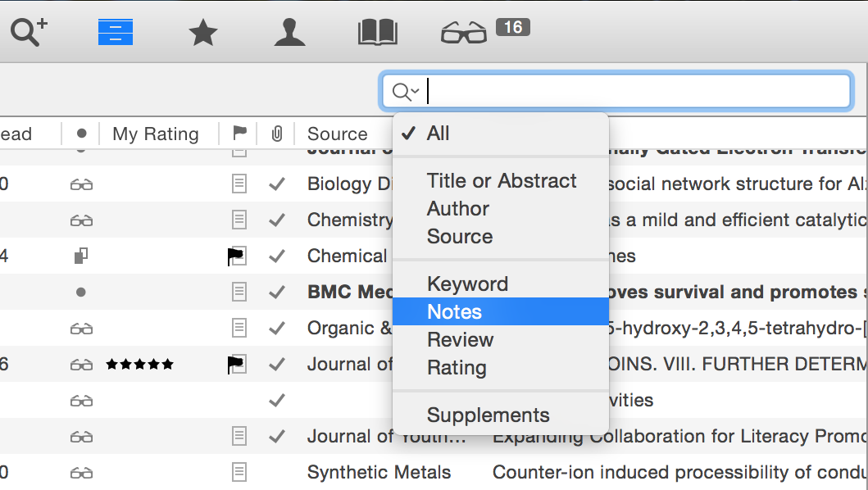
Task: Choose Rating search scope
Action: tap(501, 368)
